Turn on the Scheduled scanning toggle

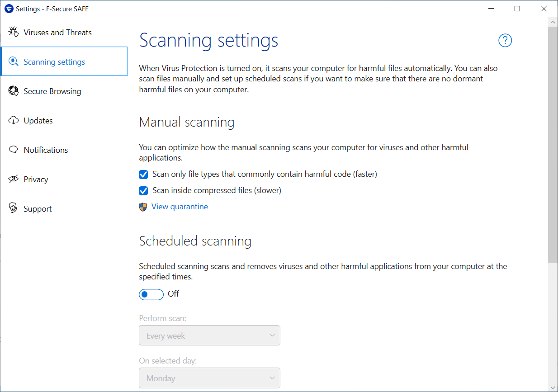(151, 294)
